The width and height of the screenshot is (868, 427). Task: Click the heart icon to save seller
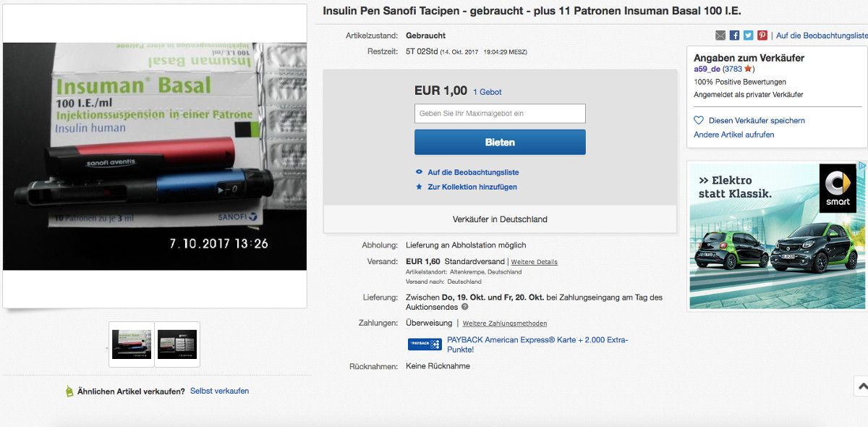(699, 121)
